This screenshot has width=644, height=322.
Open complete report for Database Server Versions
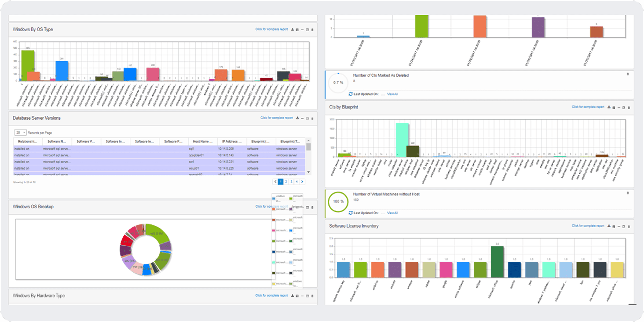(277, 118)
